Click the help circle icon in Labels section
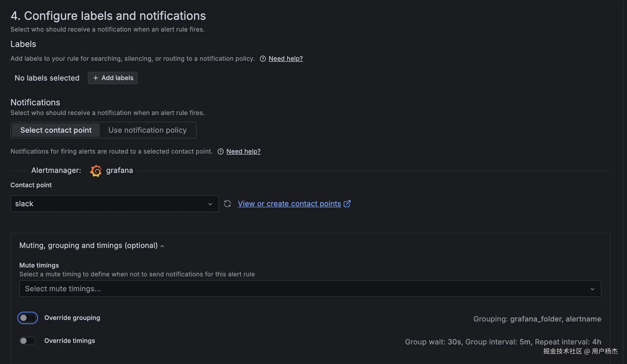This screenshot has width=627, height=364. (x=263, y=59)
